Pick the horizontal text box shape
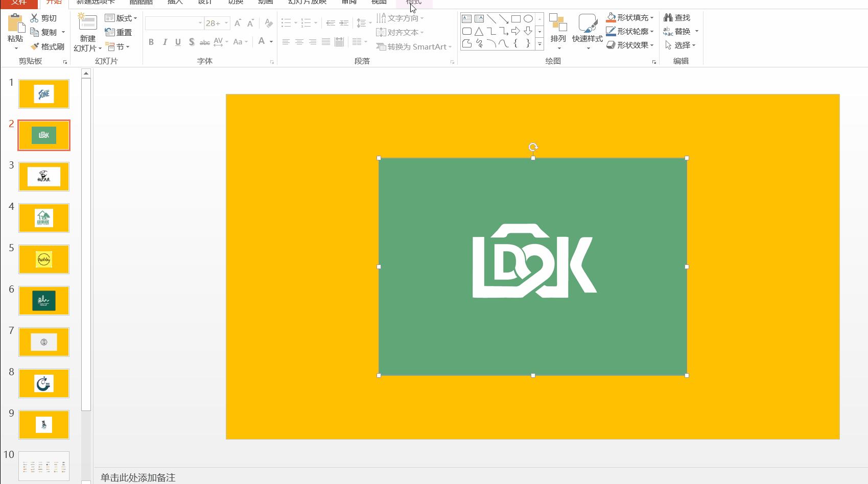 coord(466,19)
